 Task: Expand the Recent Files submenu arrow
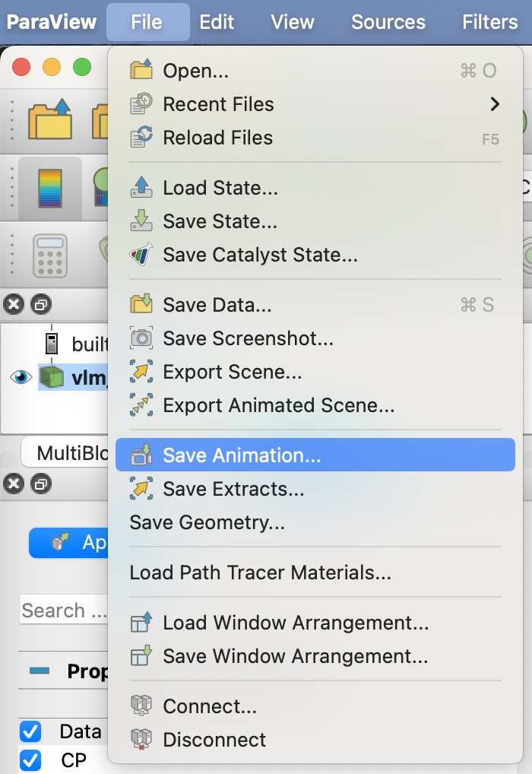click(495, 104)
